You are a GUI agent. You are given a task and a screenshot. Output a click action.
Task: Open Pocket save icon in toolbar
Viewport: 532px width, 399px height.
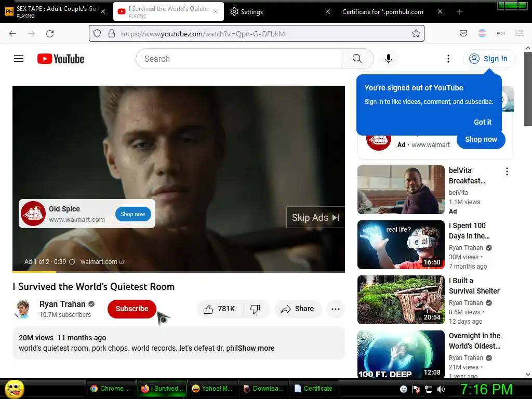(463, 33)
